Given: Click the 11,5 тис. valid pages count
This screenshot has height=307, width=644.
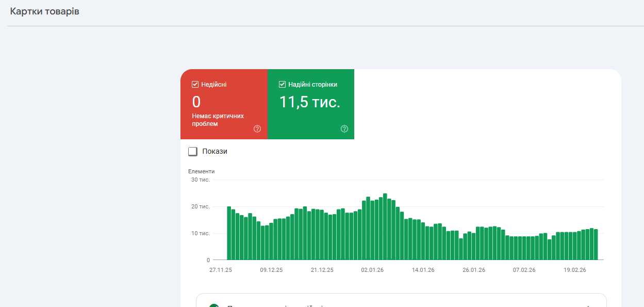Looking at the screenshot, I should point(309,102).
